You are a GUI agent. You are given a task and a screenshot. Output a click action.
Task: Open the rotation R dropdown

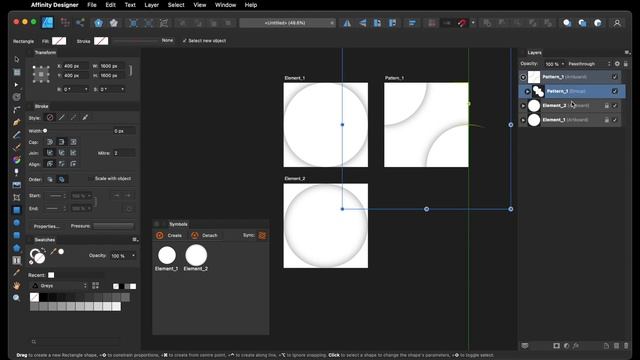coord(86,89)
